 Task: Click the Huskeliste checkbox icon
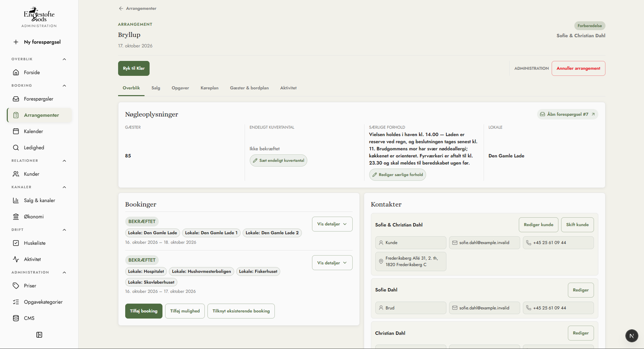[16, 243]
